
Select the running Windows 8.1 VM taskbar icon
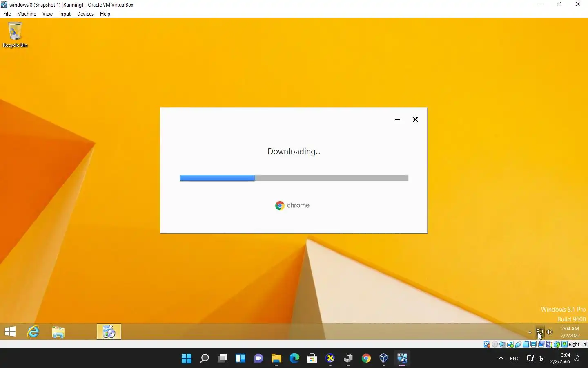(402, 359)
